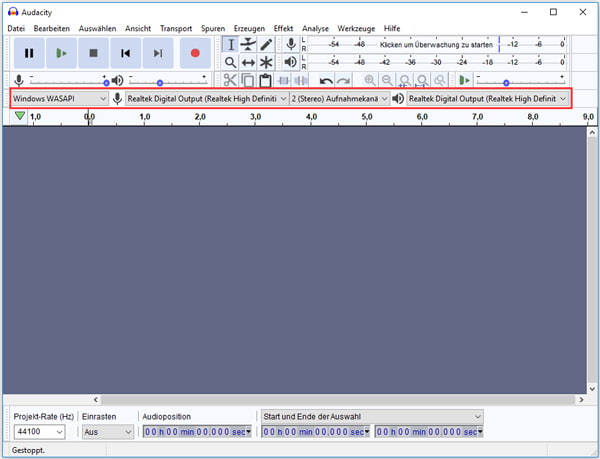Click the Cut scissors icon
This screenshot has height=459, width=600.
(230, 80)
